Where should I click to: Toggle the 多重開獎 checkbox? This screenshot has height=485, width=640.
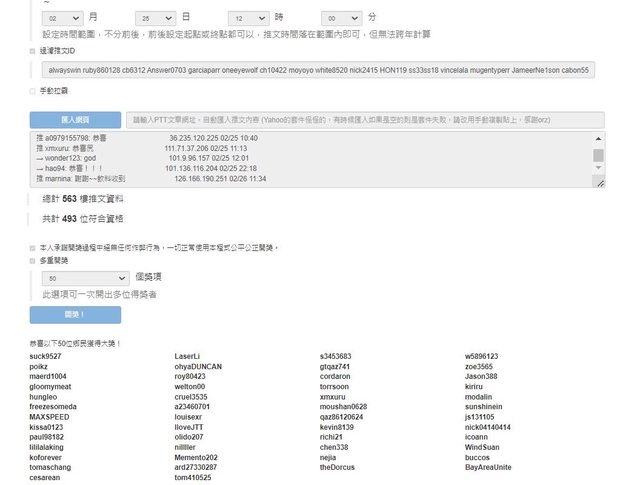(x=33, y=258)
